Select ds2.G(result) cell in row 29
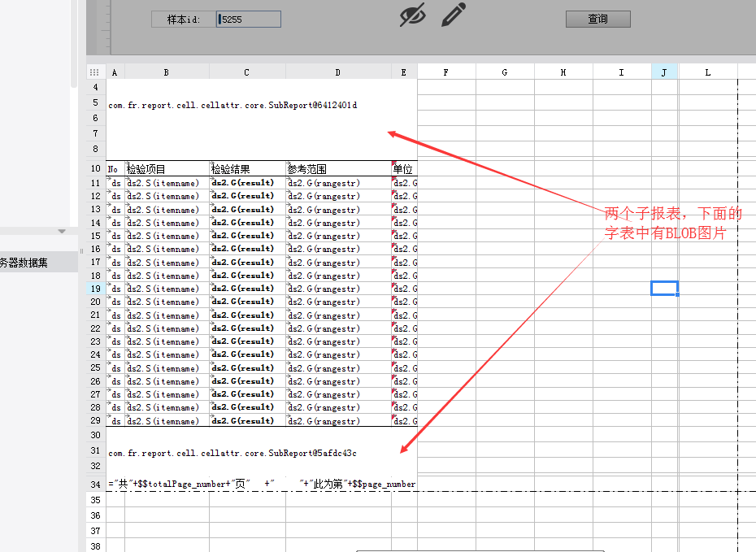Screen dimensions: 756x552 (247, 420)
